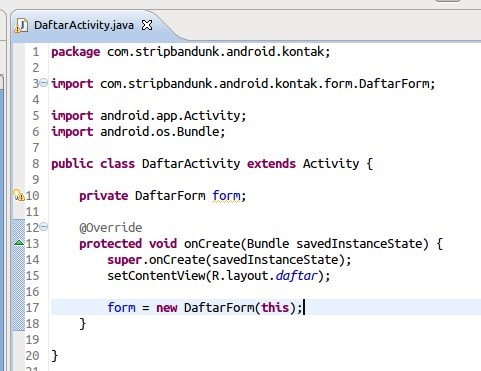The image size is (481, 371).
Task: Click the 'extends' keyword on line 8
Action: (x=271, y=164)
